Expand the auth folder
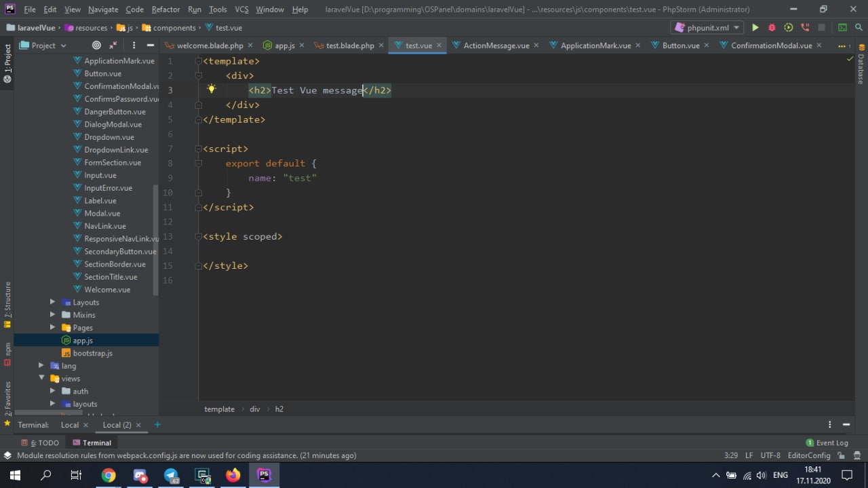This screenshot has width=868, height=488. click(53, 392)
